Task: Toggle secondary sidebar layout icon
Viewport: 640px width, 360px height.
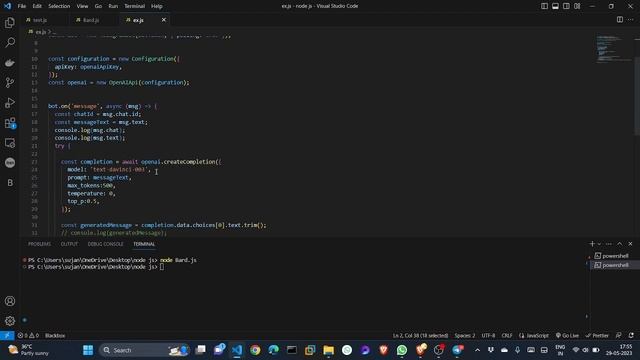Action: pyautogui.click(x=566, y=6)
